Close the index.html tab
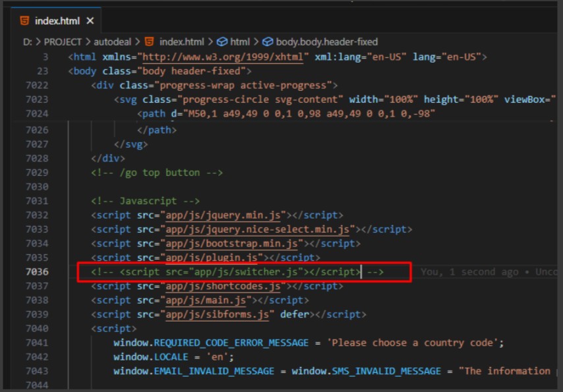 pyautogui.click(x=90, y=21)
